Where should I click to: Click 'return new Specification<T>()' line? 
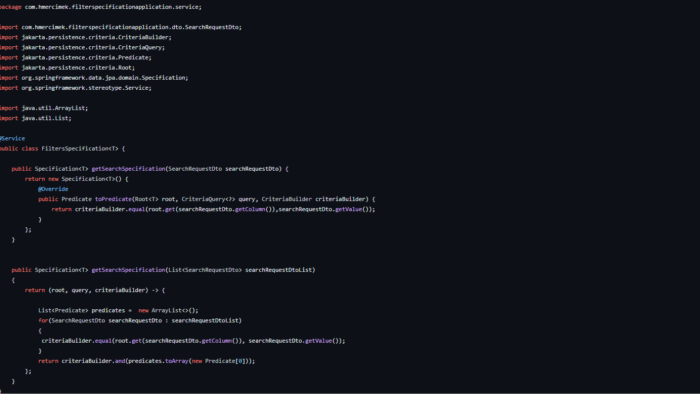coord(76,179)
